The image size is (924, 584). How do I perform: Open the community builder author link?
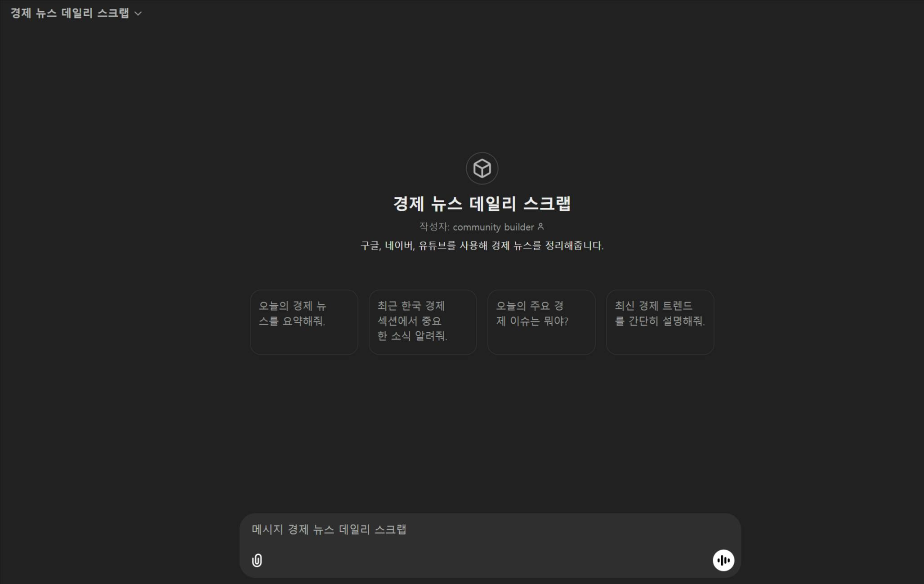coord(493,227)
